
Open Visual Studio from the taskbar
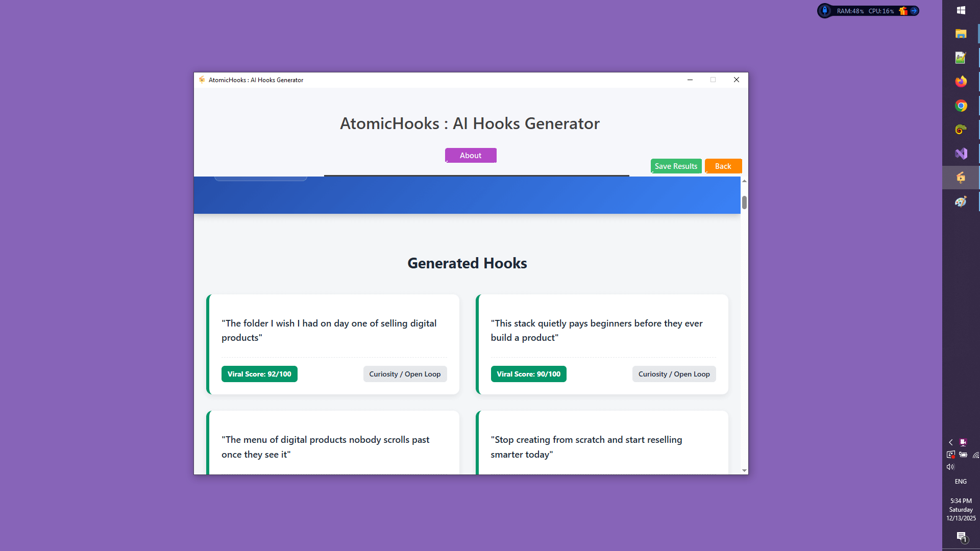pos(961,153)
